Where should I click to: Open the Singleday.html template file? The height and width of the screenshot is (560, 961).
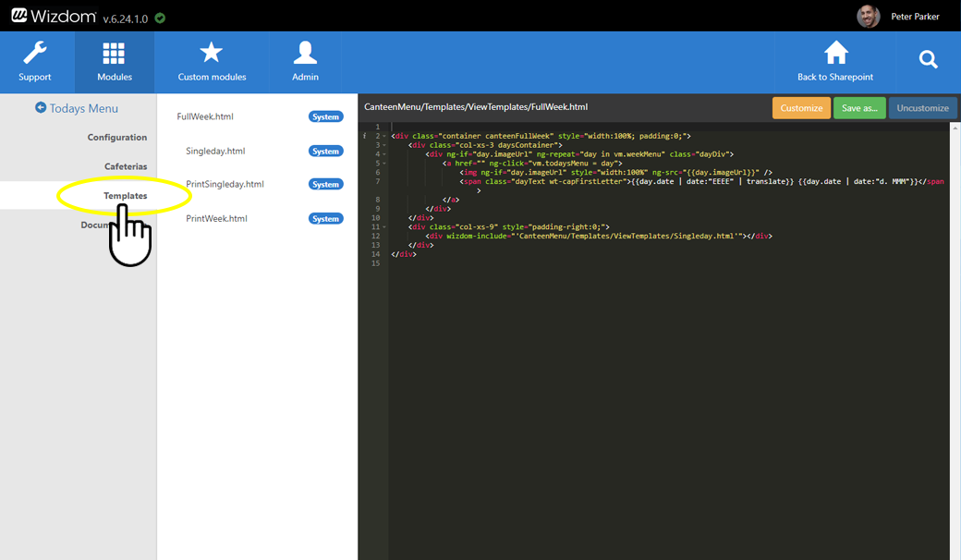(215, 151)
